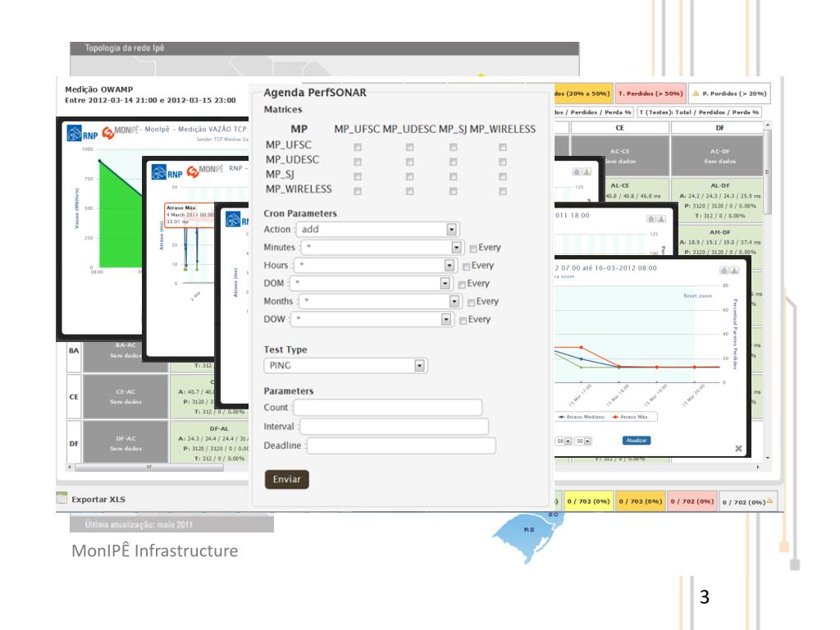
Task: Click the Deadline input field
Action: pos(401,445)
